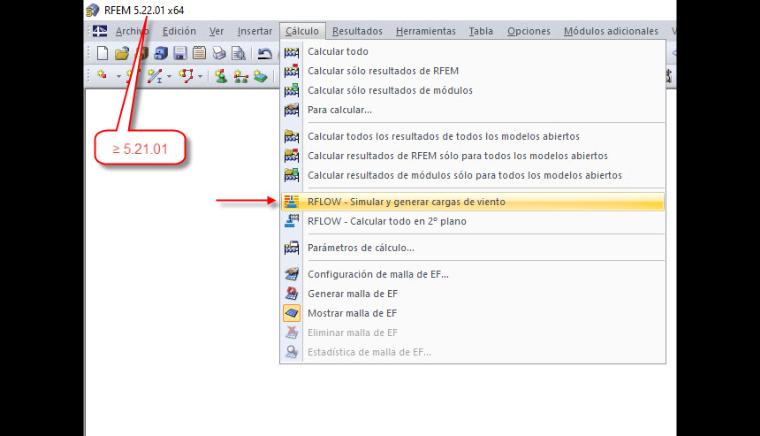Image resolution: width=760 pixels, height=436 pixels.
Task: Open the Ver menu
Action: (x=216, y=31)
